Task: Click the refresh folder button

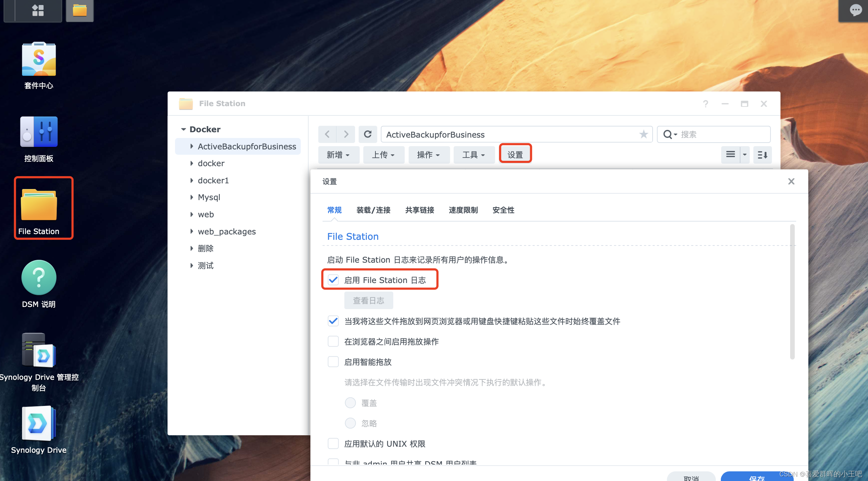Action: tap(368, 134)
